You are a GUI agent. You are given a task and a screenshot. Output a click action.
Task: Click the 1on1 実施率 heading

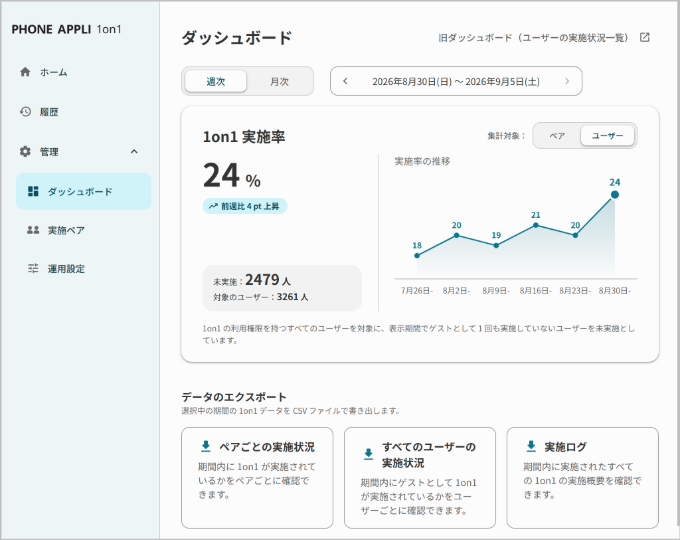pyautogui.click(x=244, y=137)
